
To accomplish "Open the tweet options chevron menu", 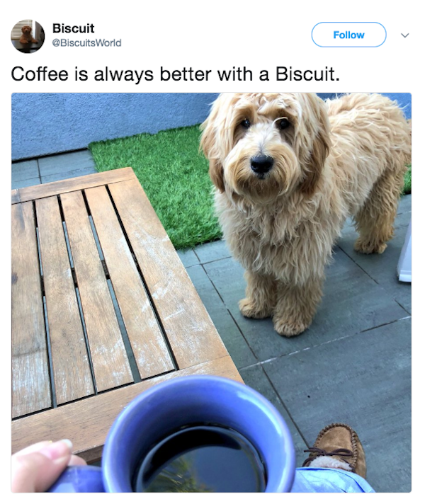I will [405, 35].
